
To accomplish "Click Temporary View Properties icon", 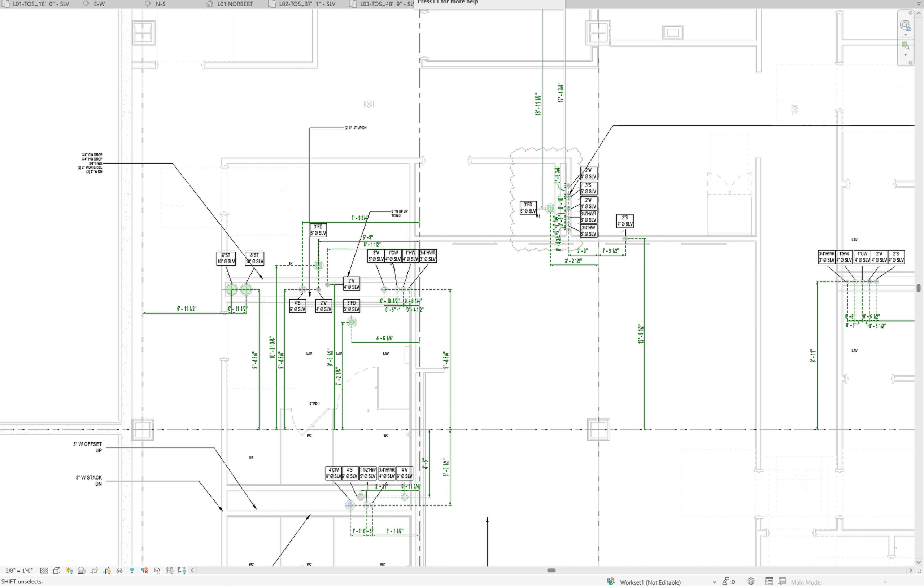I will [x=157, y=570].
